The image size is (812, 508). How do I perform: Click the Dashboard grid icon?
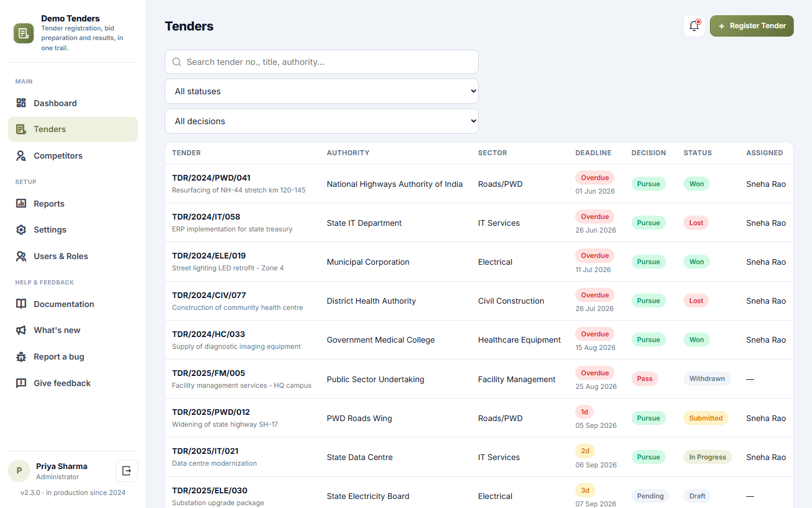(21, 103)
